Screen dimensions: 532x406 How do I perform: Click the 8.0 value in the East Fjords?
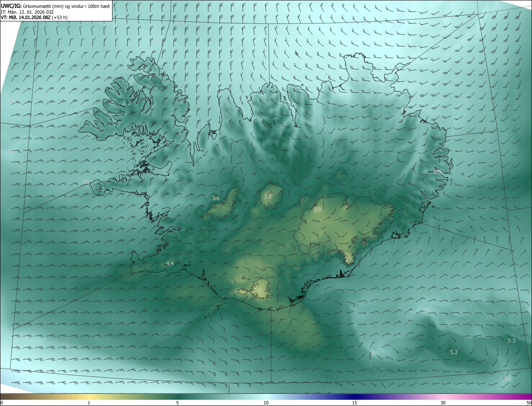437,171
